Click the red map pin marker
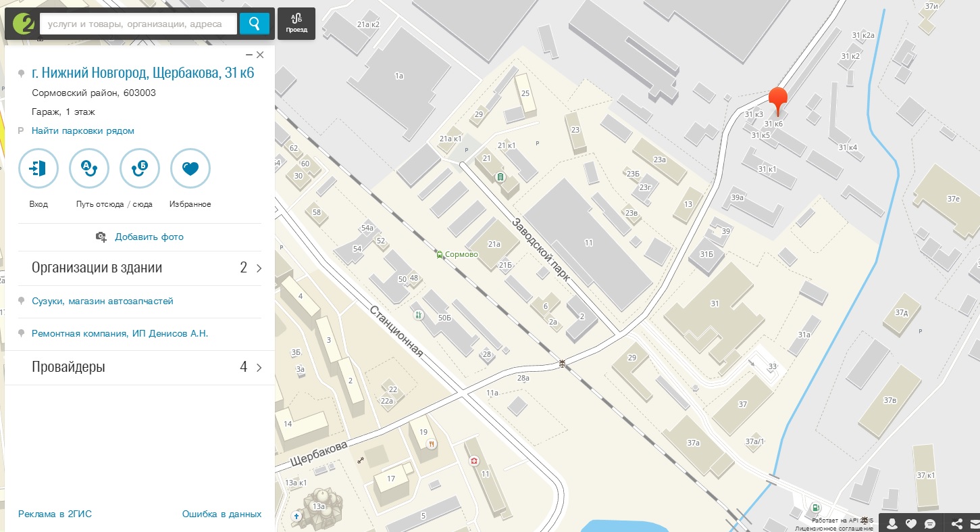 [x=778, y=101]
